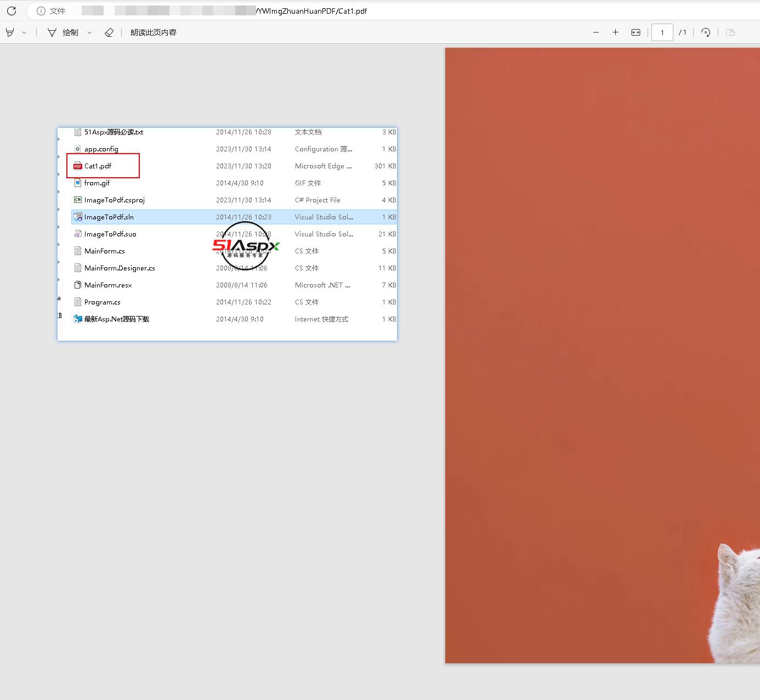Select the ImageToPdf.sln file row
This screenshot has height=700, width=760.
tap(109, 217)
